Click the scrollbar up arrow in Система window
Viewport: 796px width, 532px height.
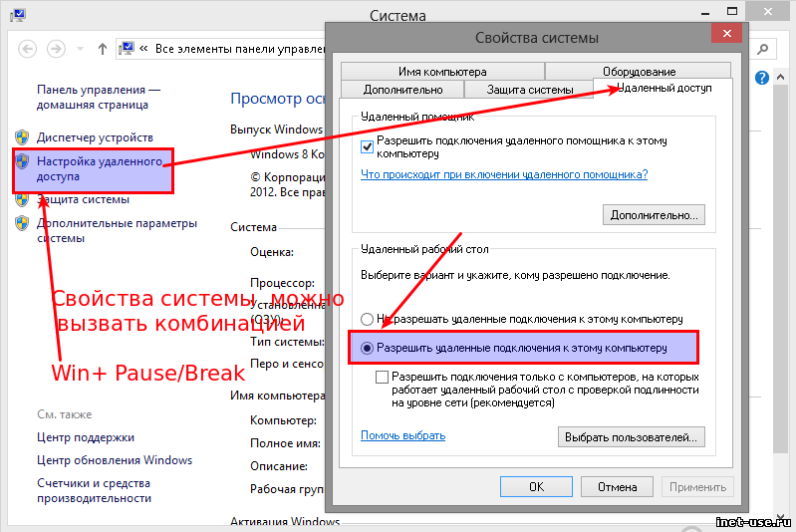pyautogui.click(x=781, y=77)
